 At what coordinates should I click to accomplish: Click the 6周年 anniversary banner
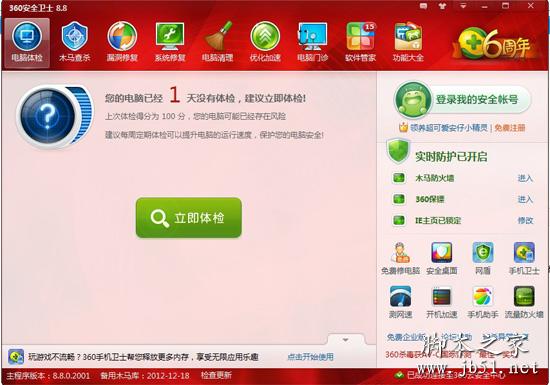[x=495, y=45]
